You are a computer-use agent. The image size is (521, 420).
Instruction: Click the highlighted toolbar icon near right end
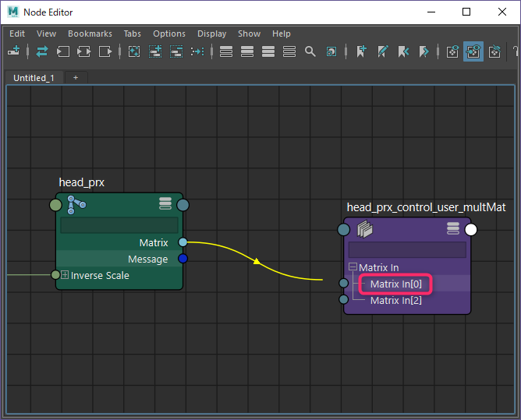click(x=473, y=51)
